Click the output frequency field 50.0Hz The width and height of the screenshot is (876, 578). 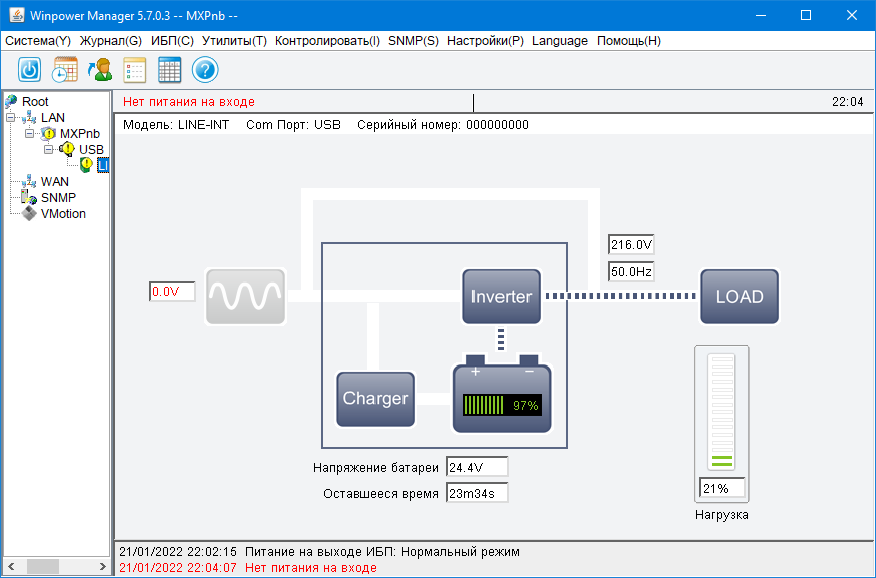[631, 271]
